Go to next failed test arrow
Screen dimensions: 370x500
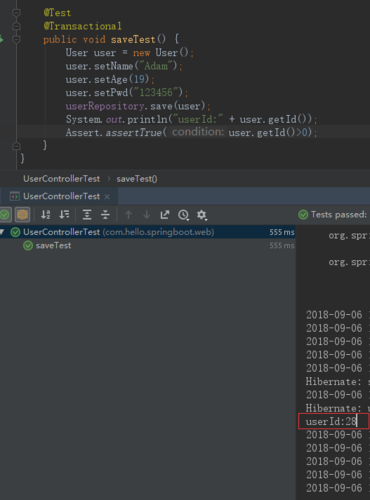click(147, 215)
